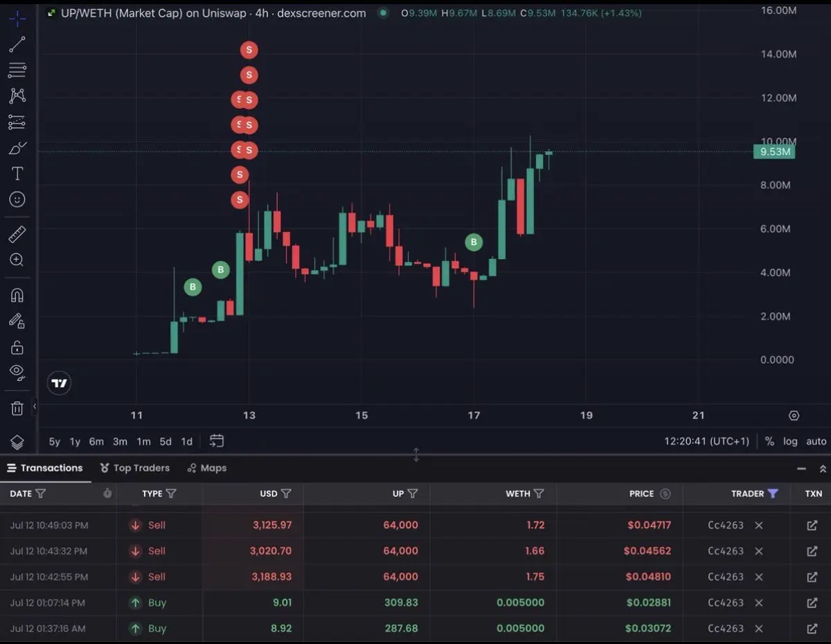Hide all drawings with eye icon

[x=17, y=373]
